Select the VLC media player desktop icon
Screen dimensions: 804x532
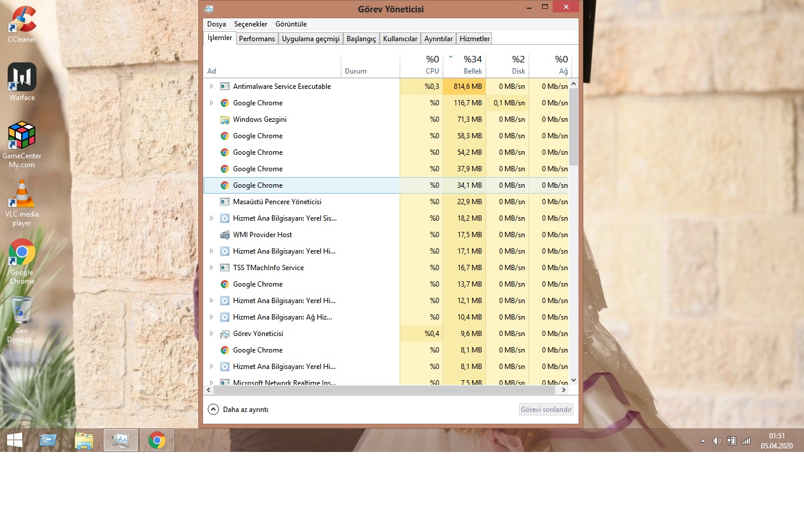pyautogui.click(x=22, y=203)
